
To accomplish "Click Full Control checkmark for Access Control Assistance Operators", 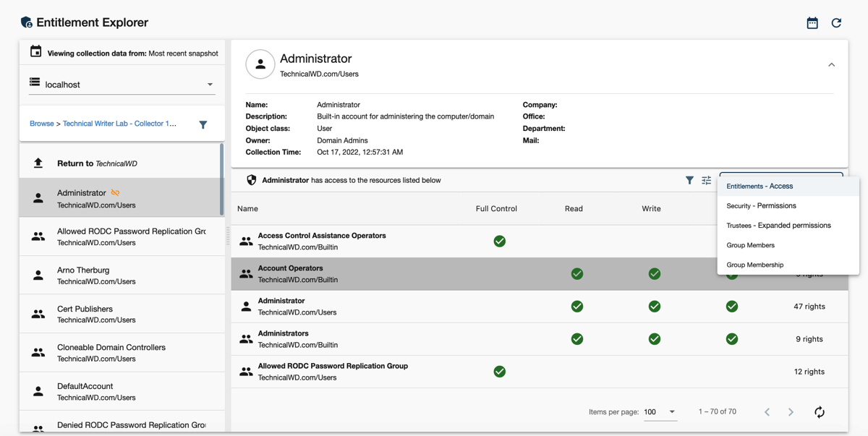I will pos(499,241).
